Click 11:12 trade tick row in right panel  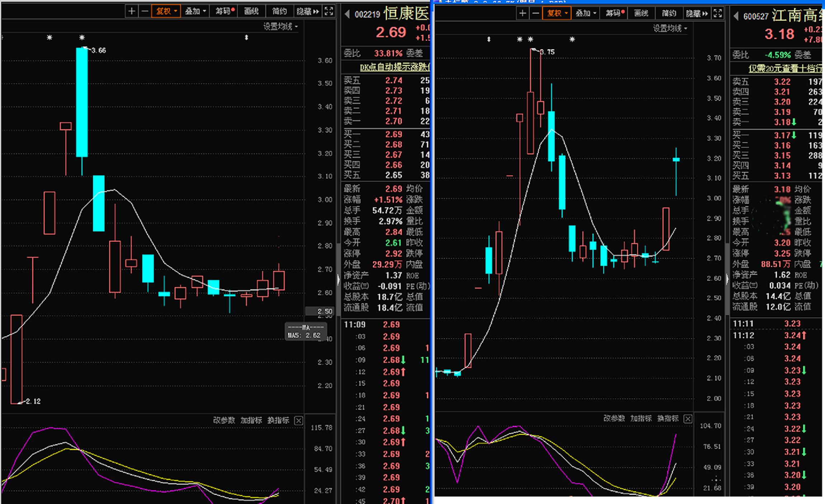click(777, 335)
